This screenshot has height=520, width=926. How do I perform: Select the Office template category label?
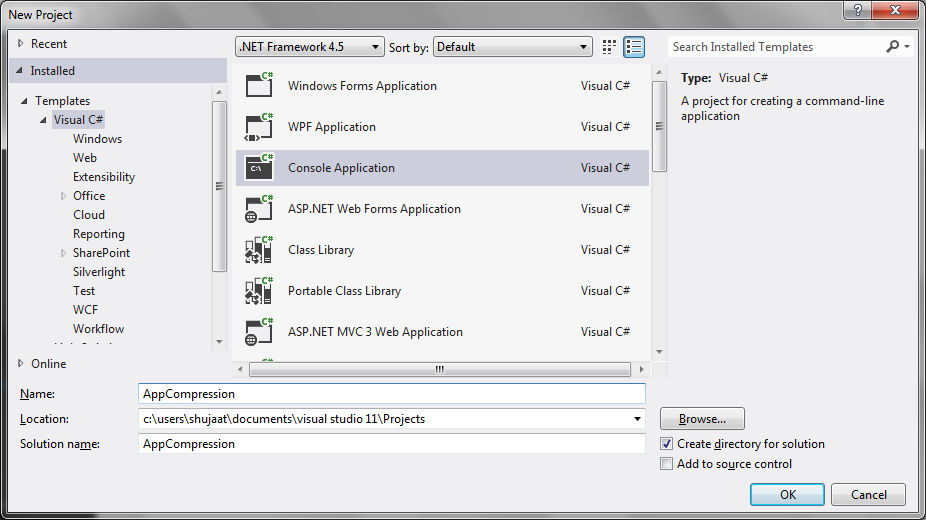point(89,195)
